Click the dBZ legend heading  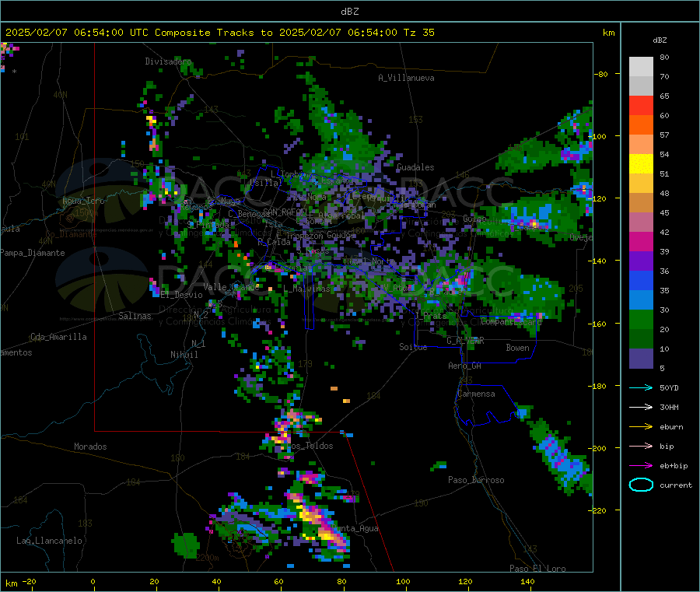point(660,40)
